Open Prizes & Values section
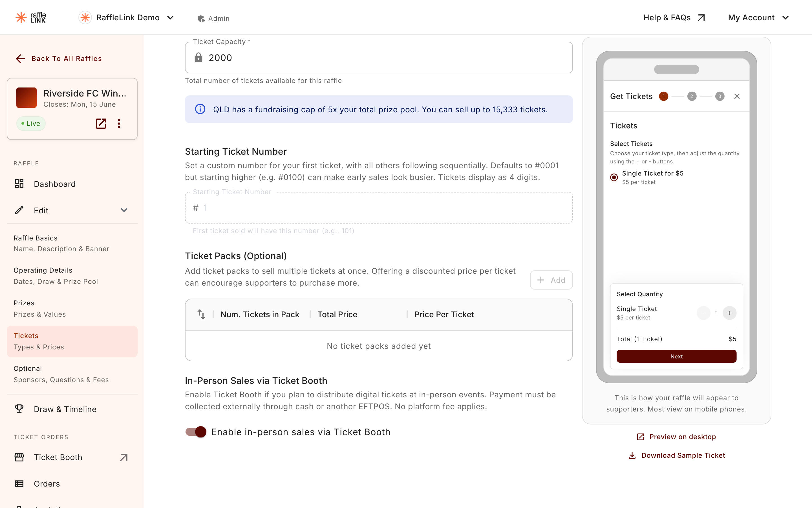This screenshot has height=508, width=812. [x=72, y=308]
